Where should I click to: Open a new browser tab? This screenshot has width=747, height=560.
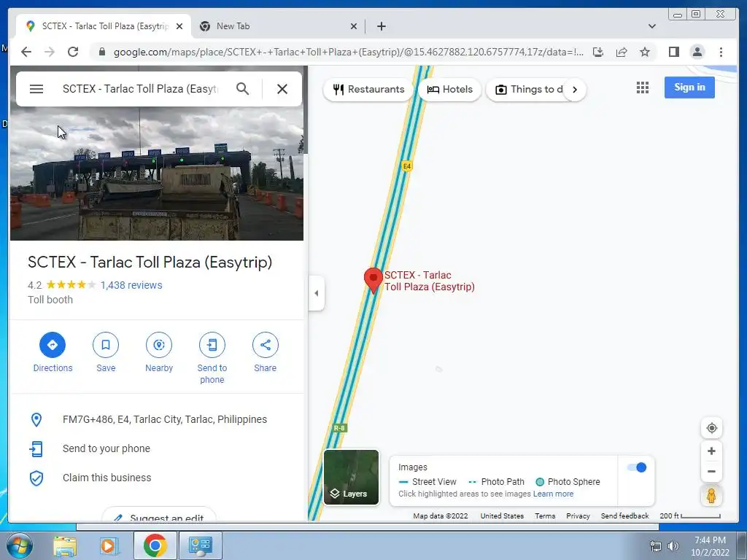381,26
